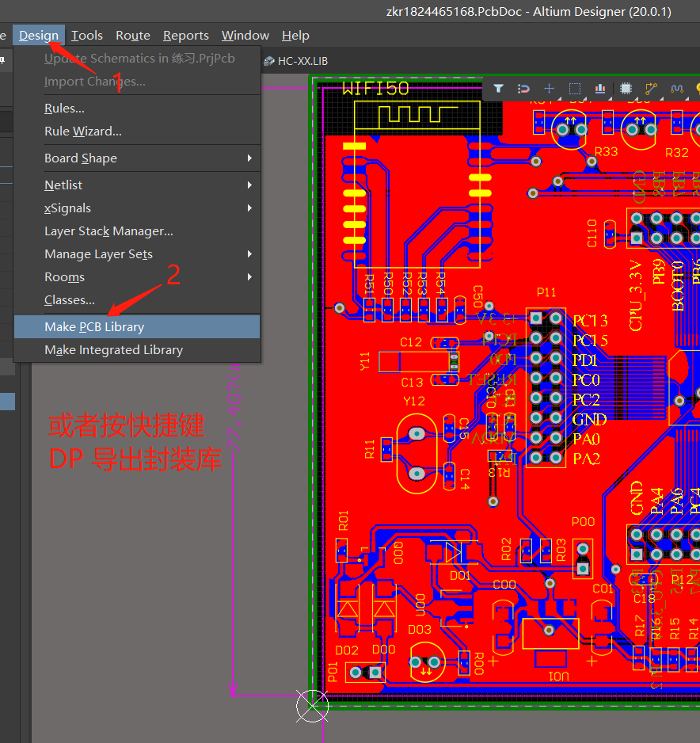Open the Help menu
The height and width of the screenshot is (743, 700).
coord(295,36)
